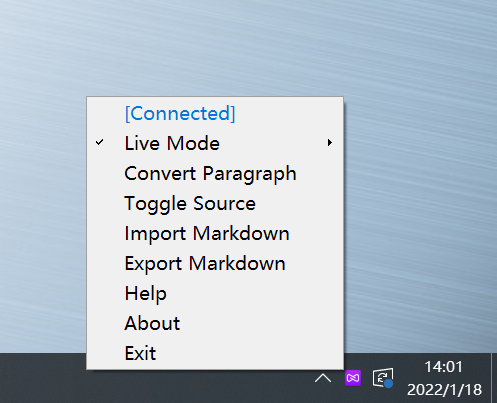The image size is (497, 403).
Task: Open the clock showing 14:01
Action: pos(443,367)
